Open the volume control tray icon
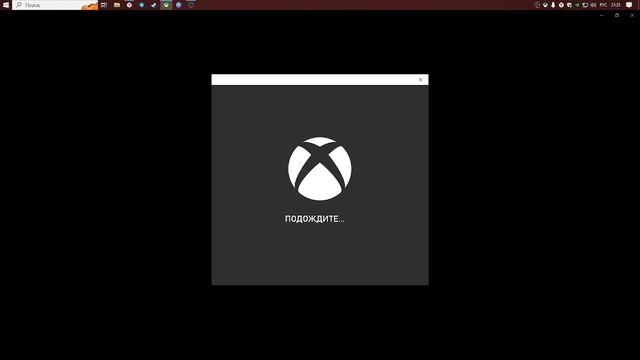Image resolution: width=640 pixels, height=360 pixels. click(x=593, y=5)
